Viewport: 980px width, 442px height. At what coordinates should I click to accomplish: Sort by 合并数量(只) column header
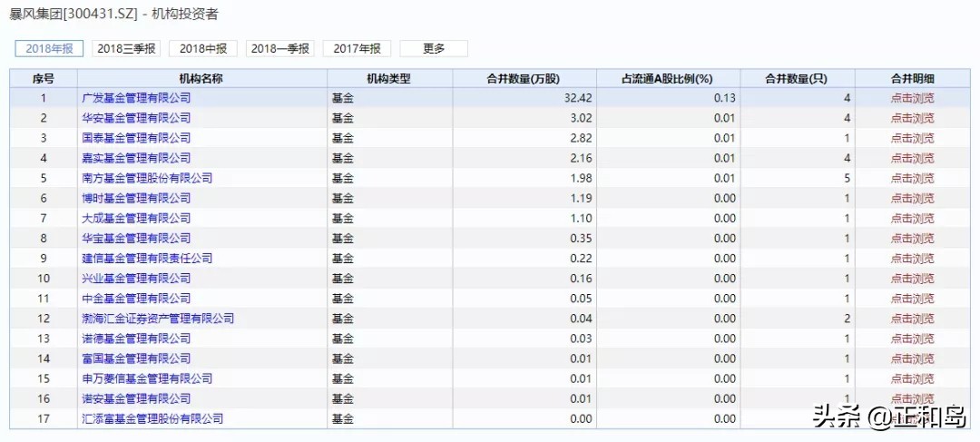click(798, 78)
